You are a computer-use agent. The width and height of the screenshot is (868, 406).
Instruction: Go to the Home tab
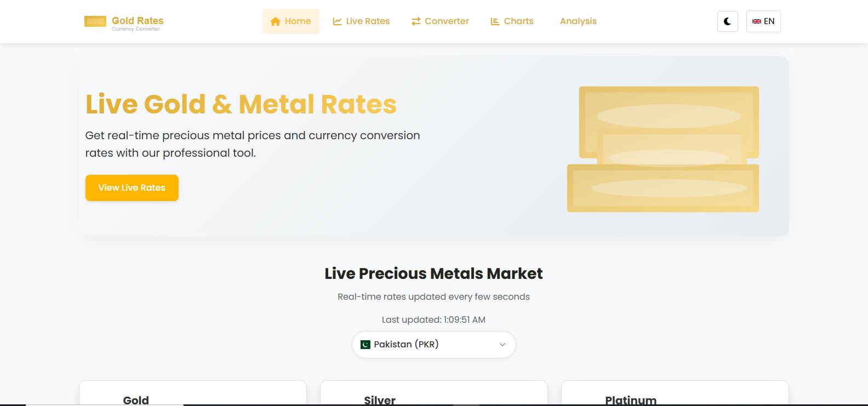(x=291, y=21)
